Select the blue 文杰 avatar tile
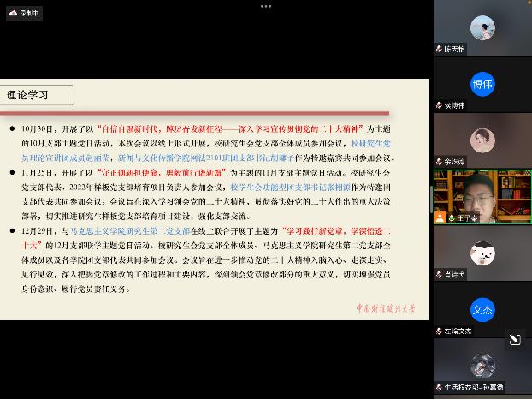This screenshot has width=532, height=399. point(482,310)
